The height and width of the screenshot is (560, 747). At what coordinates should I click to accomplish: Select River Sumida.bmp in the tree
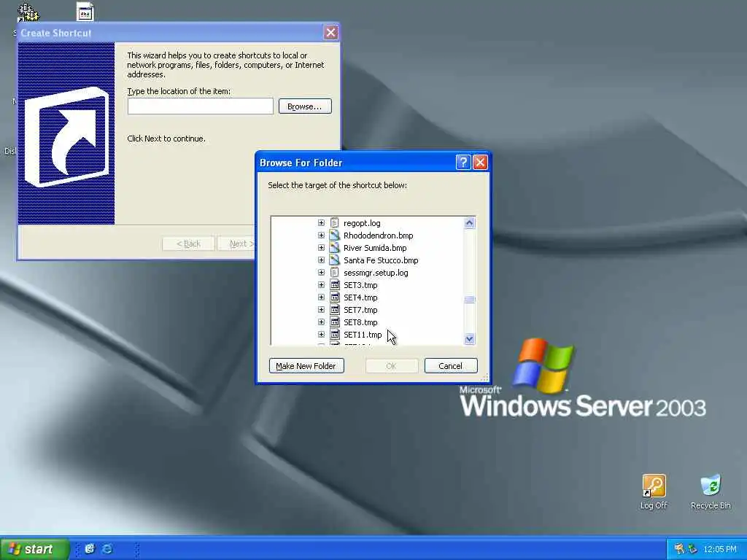[375, 248]
